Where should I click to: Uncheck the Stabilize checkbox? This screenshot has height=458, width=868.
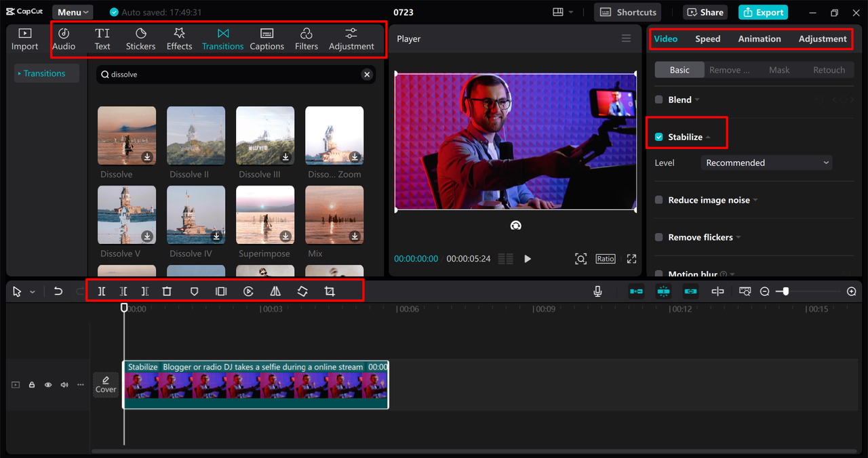658,137
